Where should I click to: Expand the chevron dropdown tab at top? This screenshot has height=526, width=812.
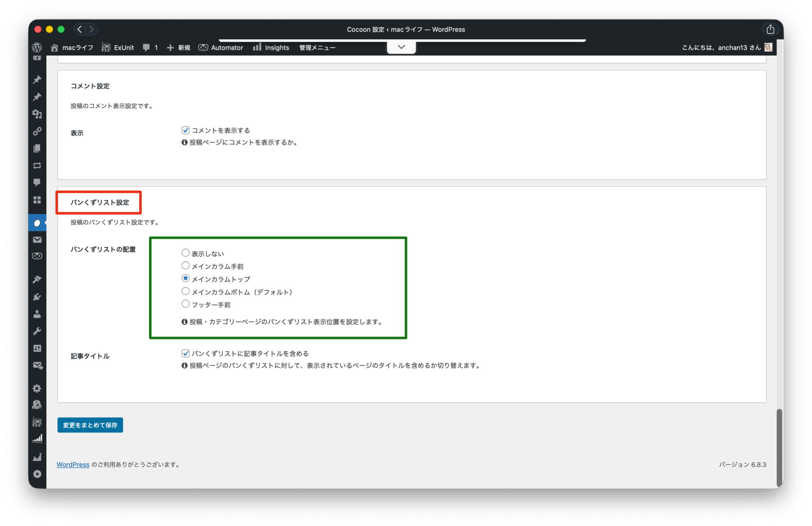401,47
